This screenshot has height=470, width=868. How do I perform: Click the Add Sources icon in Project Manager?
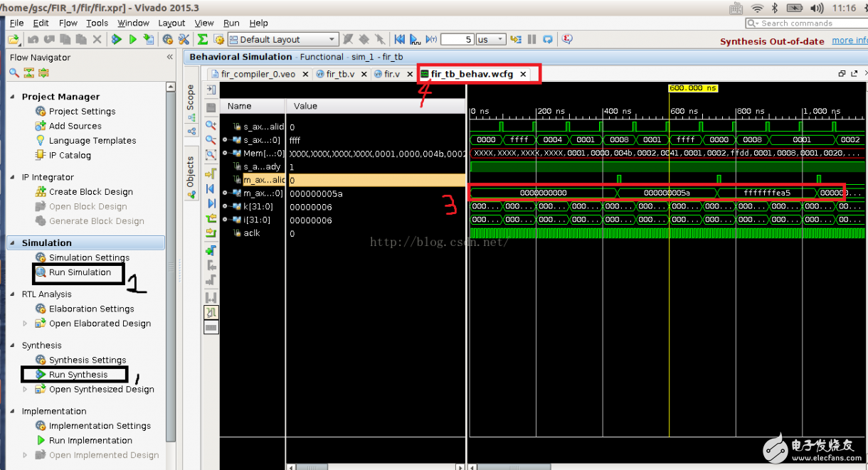click(41, 126)
